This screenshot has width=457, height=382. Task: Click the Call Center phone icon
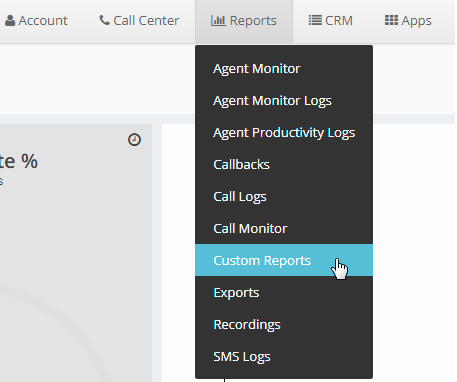[x=104, y=20]
